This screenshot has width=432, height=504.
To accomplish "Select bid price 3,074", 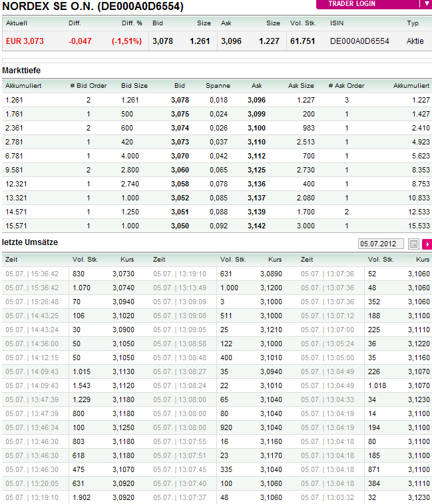I will [x=180, y=128].
